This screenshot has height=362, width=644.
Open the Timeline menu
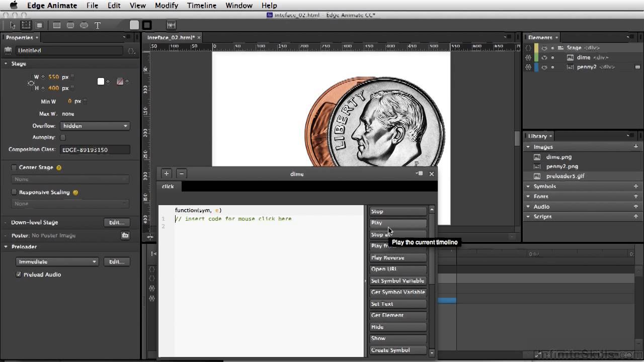pyautogui.click(x=202, y=6)
